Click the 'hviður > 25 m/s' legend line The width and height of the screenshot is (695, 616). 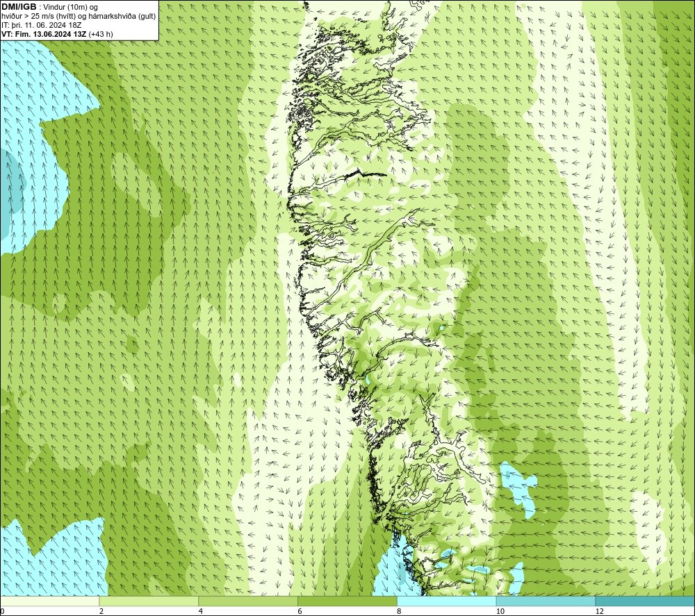pos(79,16)
